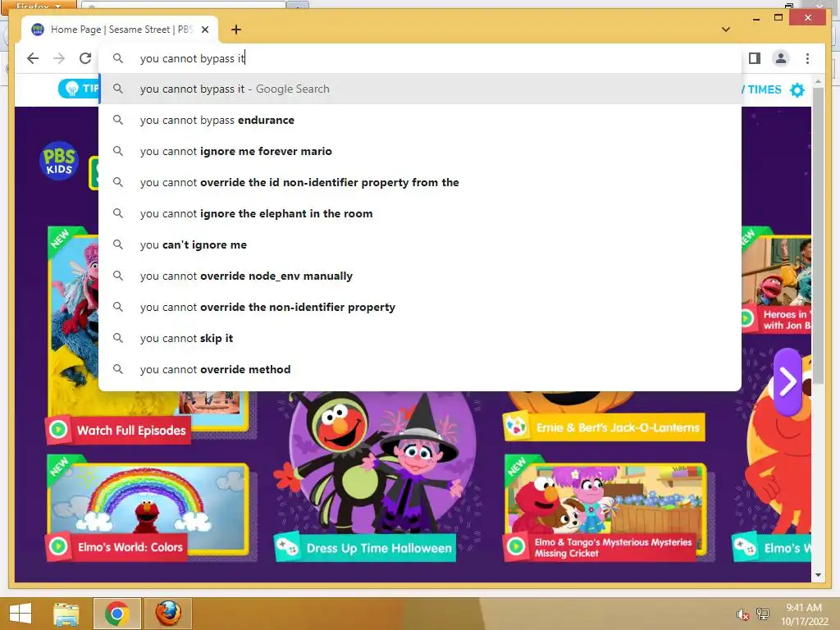840x630 pixels.
Task: Advance carousel with the purple next arrow
Action: pyautogui.click(x=787, y=381)
